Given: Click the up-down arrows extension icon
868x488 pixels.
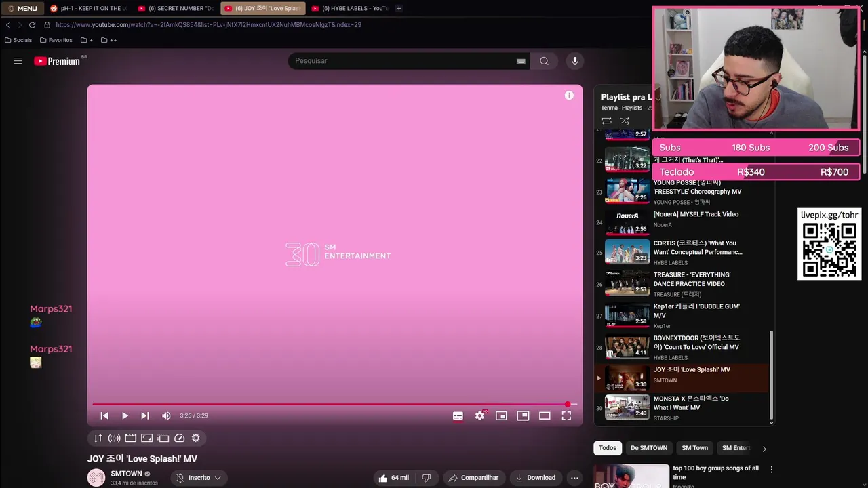Looking at the screenshot, I should [x=98, y=438].
